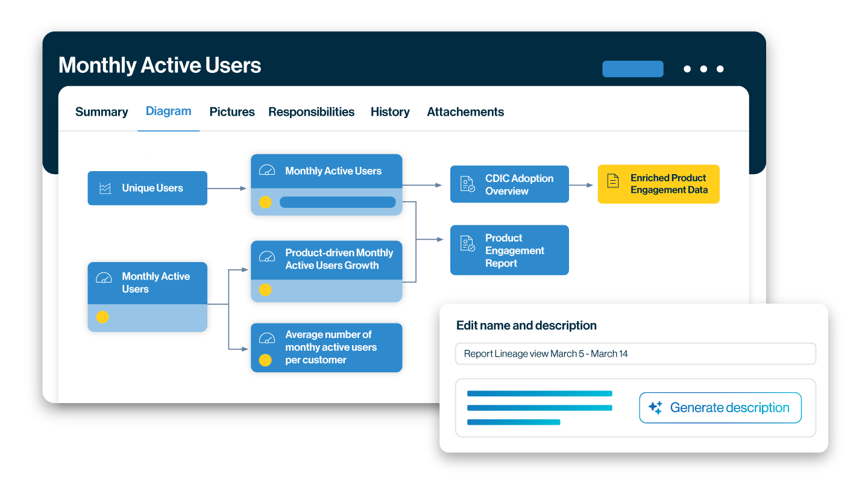Click the Report Lineage view name field
This screenshot has width=868, height=488.
pyautogui.click(x=635, y=354)
